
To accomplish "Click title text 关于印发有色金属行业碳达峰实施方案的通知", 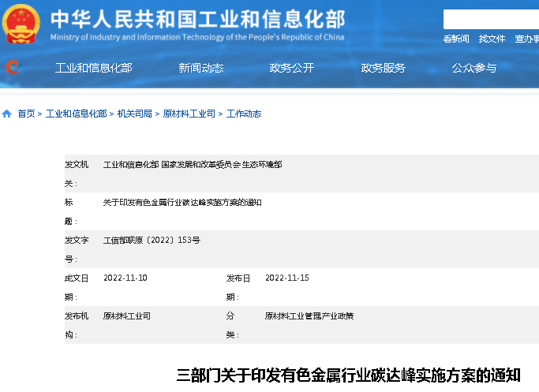I will coord(182,203).
